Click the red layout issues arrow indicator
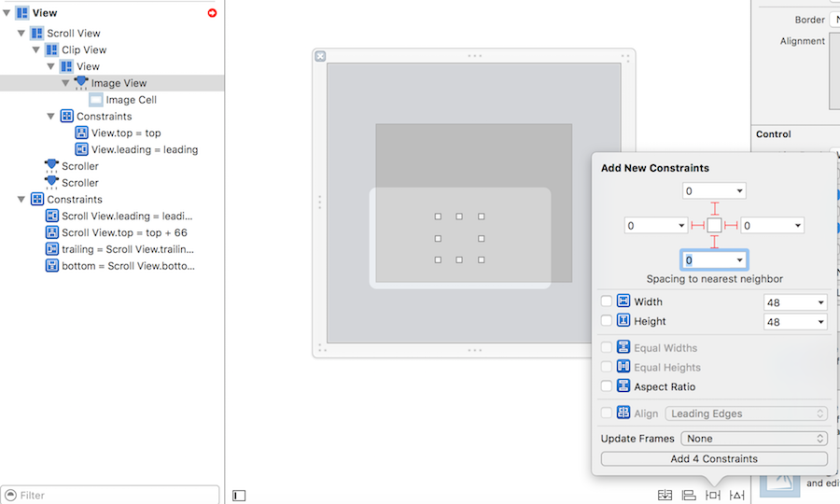The width and height of the screenshot is (840, 504). (x=212, y=13)
